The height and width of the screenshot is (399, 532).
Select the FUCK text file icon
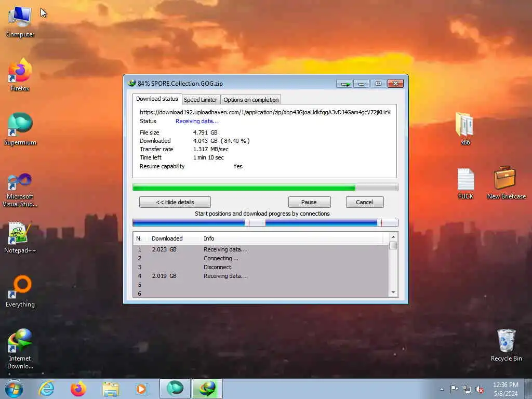point(465,183)
